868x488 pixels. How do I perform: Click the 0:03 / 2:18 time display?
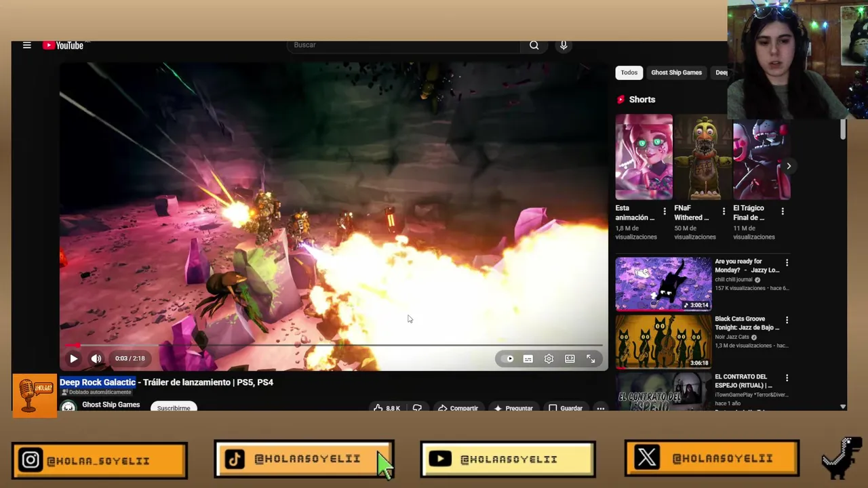tap(130, 359)
